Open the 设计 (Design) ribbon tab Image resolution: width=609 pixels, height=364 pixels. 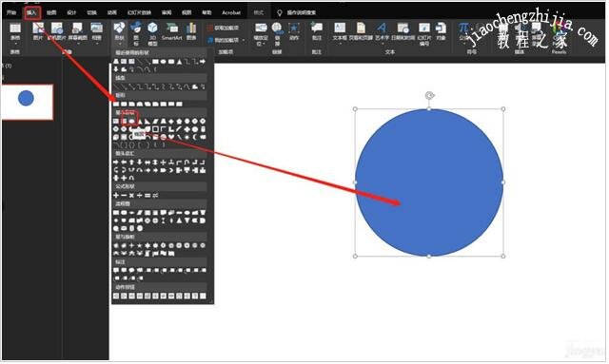[71, 12]
